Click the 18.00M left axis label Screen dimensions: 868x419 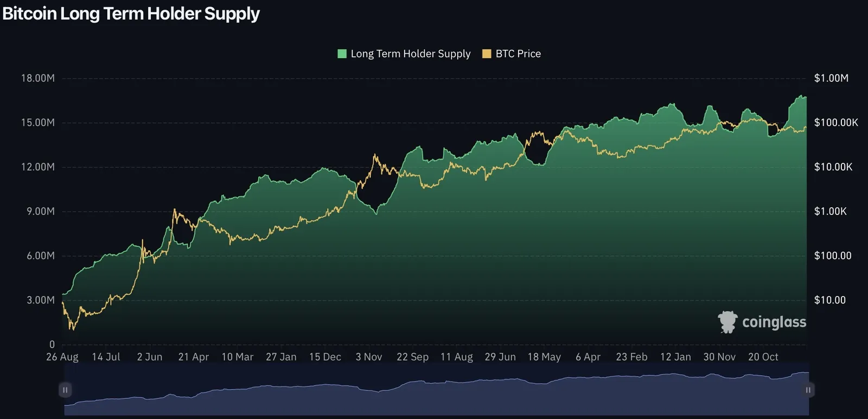coord(38,78)
